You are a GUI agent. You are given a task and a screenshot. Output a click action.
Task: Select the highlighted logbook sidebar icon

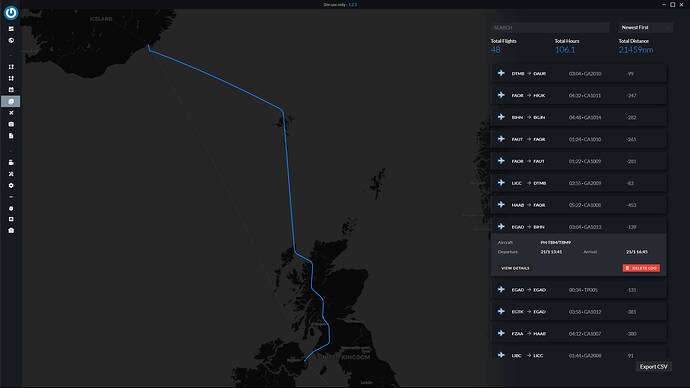(x=11, y=101)
